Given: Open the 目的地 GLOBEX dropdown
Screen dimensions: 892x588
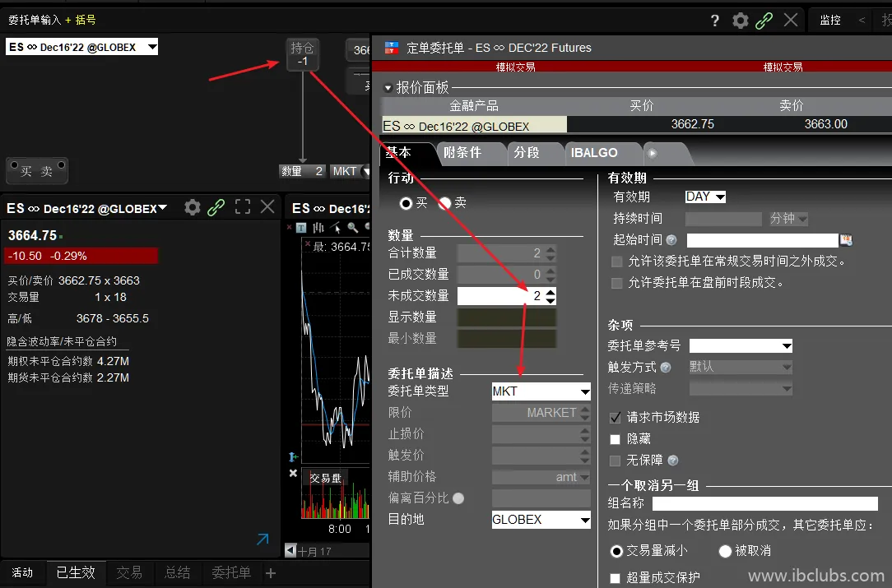Looking at the screenshot, I should tap(541, 520).
